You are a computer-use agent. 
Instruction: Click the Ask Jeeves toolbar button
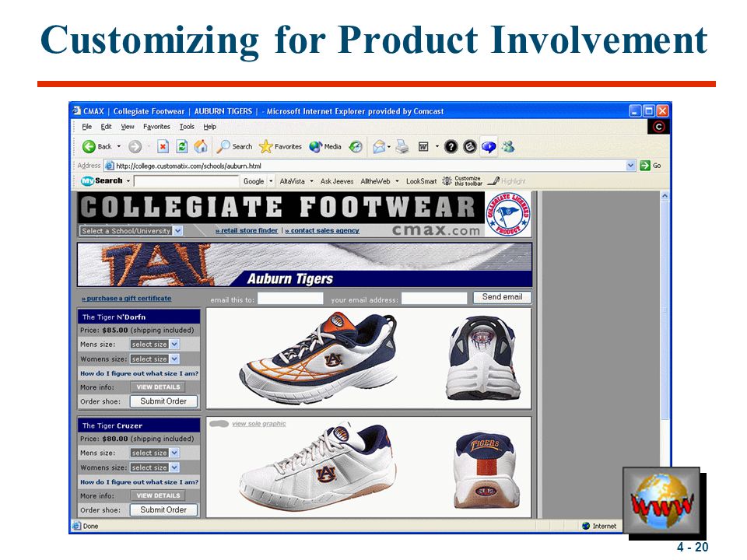[x=337, y=181]
